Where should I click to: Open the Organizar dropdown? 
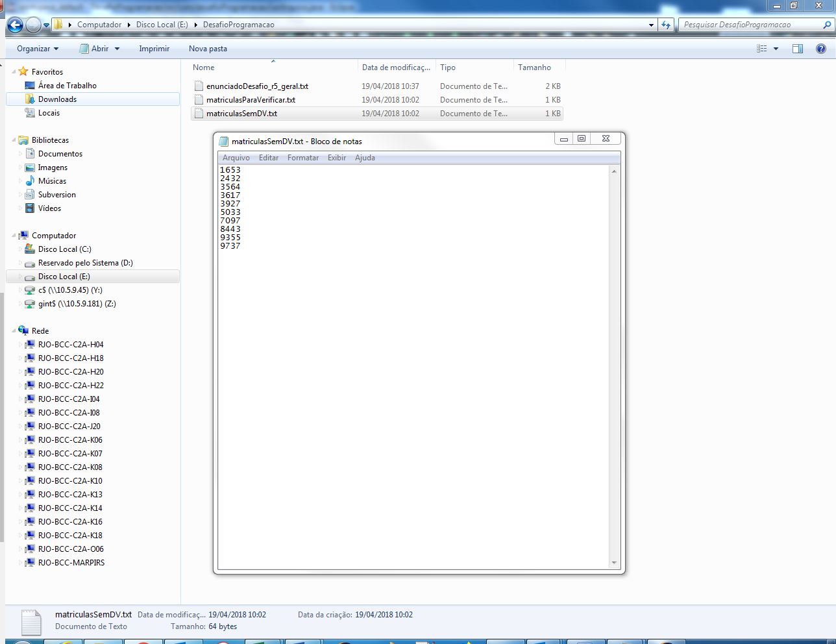(35, 48)
